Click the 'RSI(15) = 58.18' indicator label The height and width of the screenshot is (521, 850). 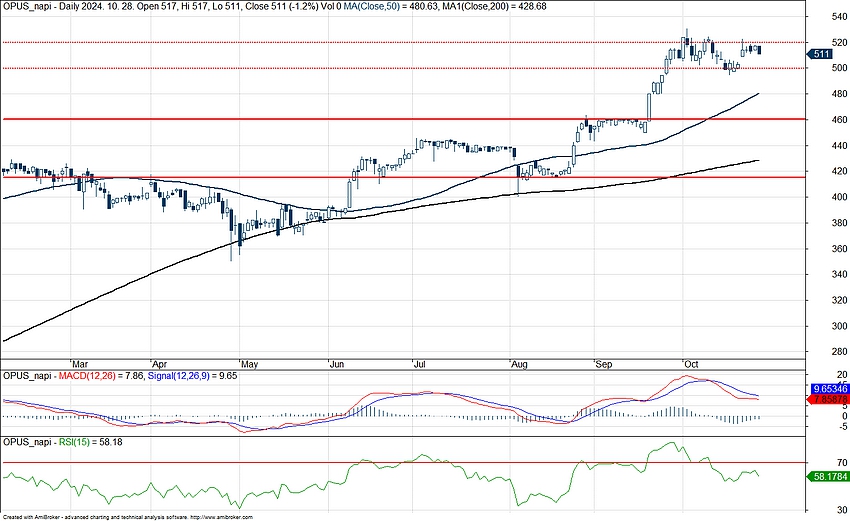(91, 442)
